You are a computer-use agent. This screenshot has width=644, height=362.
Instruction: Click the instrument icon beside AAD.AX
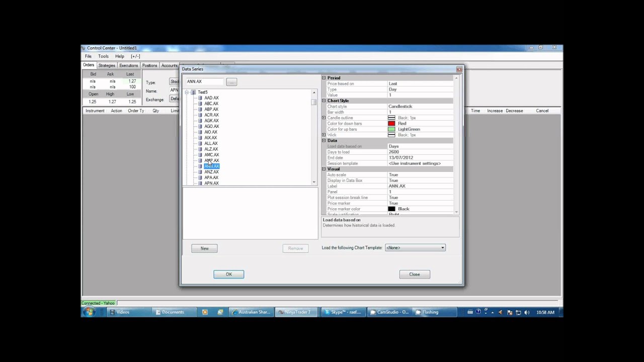click(x=200, y=98)
